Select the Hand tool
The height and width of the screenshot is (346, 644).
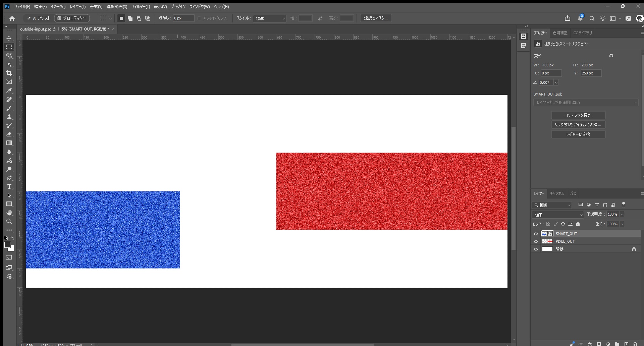[9, 213]
